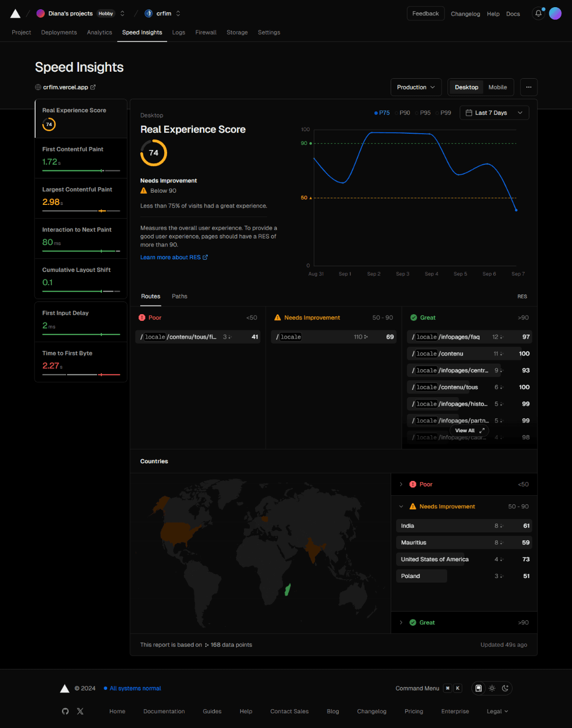Click the crfim project avatar icon

pyautogui.click(x=149, y=14)
